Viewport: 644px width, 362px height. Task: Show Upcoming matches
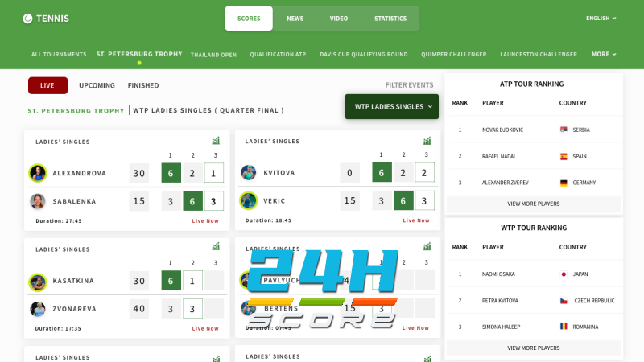point(97,85)
